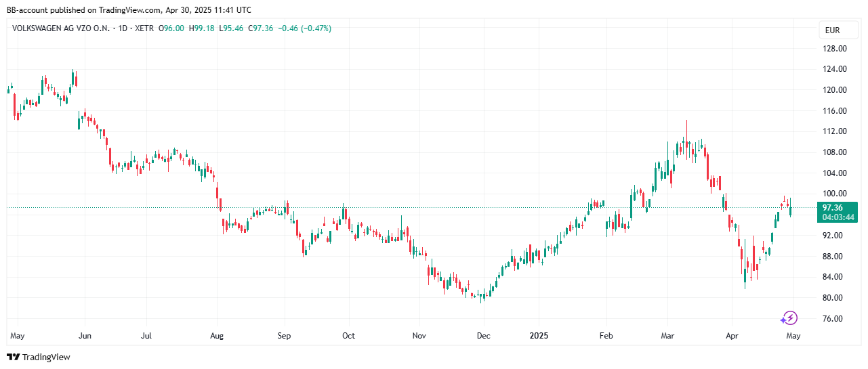Click the current price label 97.36
Screen dimensions: 868x369
(x=832, y=208)
